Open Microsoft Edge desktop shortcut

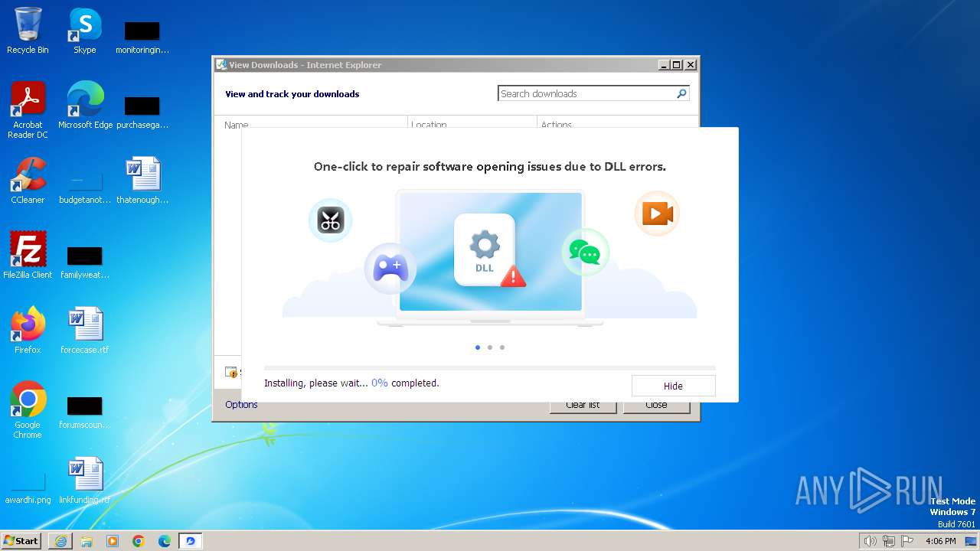point(85,106)
